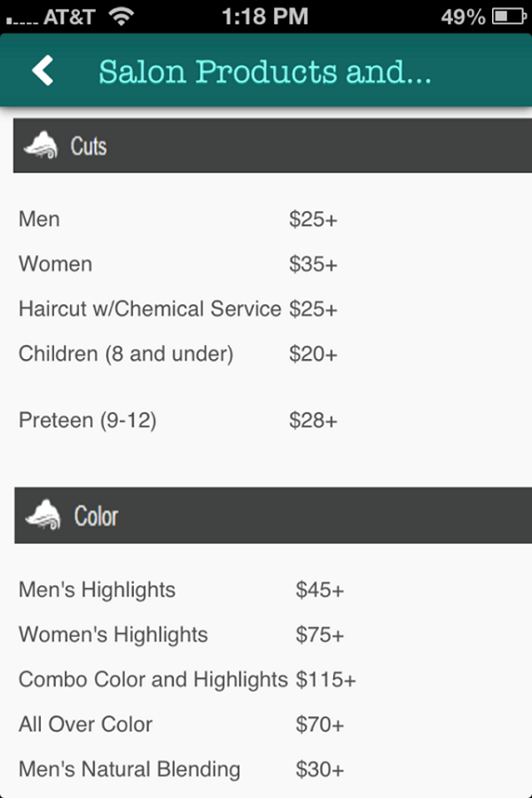This screenshot has height=798, width=532.
Task: Select the Color section header
Action: pyautogui.click(x=273, y=515)
